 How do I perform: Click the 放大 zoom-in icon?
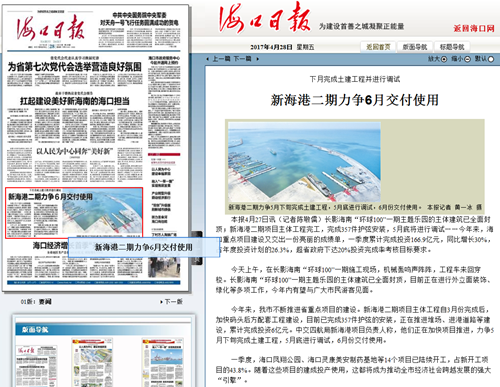tap(444, 59)
